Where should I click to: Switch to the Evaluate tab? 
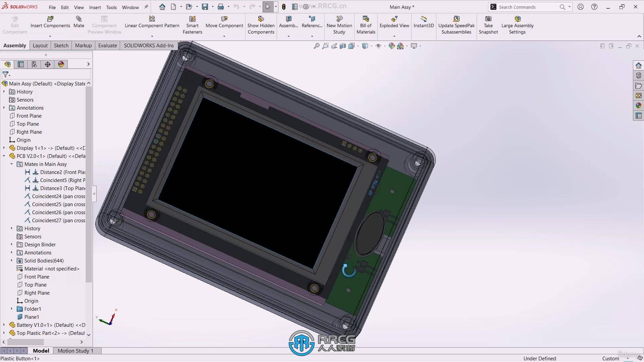coord(107,46)
